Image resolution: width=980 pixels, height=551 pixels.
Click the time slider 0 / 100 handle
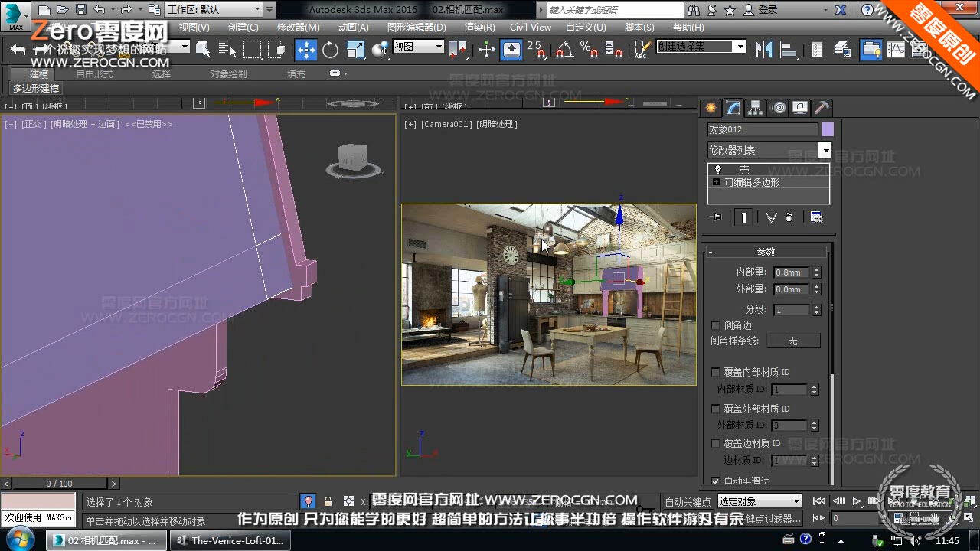60,484
